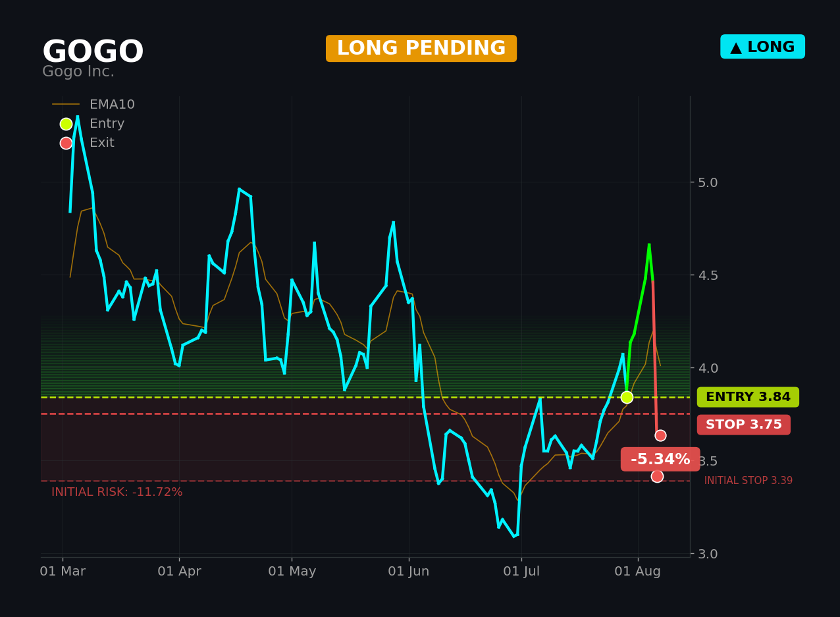Click the Exit legend label
Image resolution: width=840 pixels, height=617 pixels.
[x=102, y=143]
